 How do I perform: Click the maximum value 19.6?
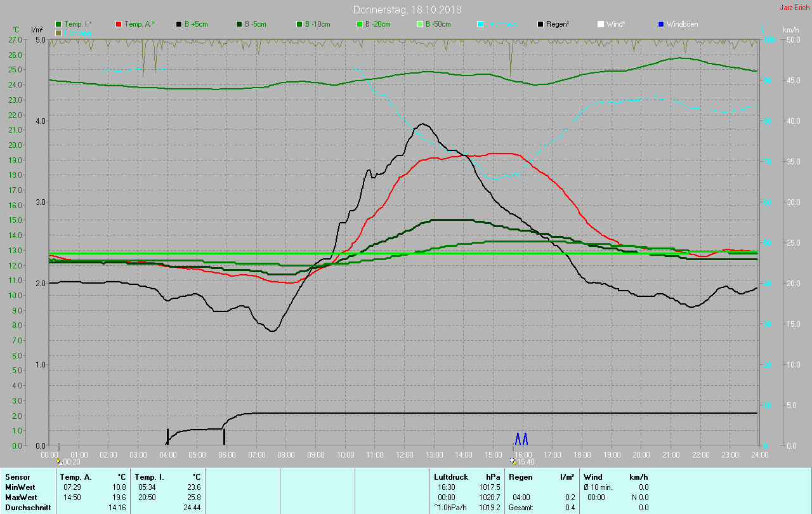[119, 498]
